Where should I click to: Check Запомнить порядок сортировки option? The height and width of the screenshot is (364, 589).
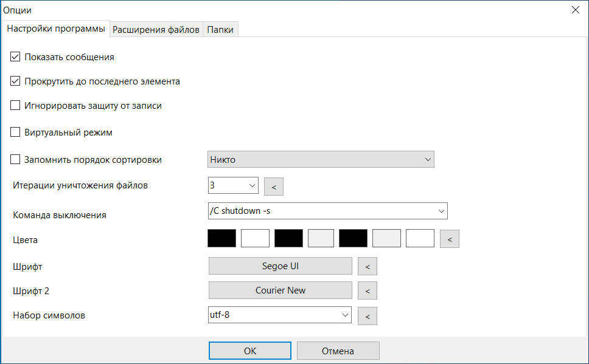(x=16, y=160)
